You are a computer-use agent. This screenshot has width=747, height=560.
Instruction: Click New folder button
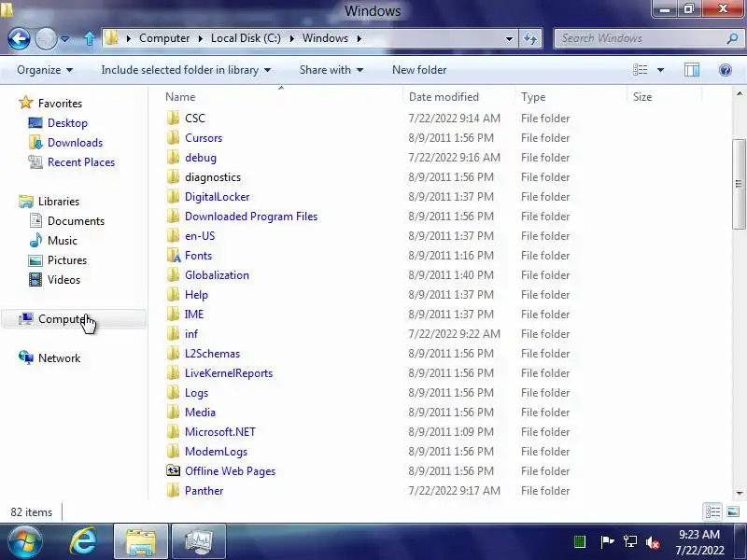(419, 70)
